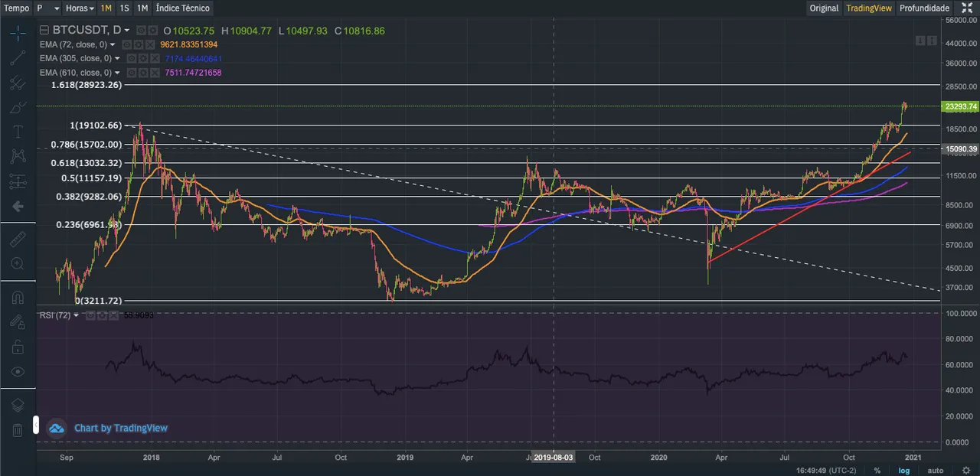Click the exit fullscreen arrows icon
The image size is (980, 476).
pyautogui.click(x=967, y=8)
